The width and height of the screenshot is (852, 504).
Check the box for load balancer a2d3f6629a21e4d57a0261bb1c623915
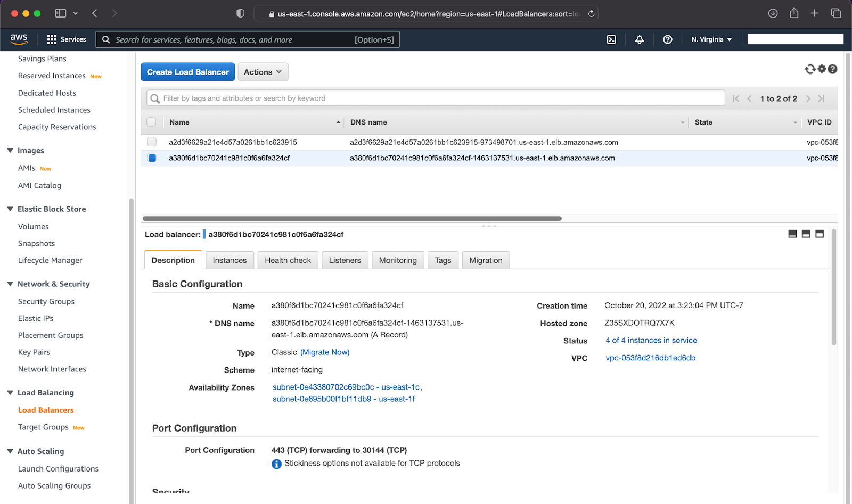point(152,142)
